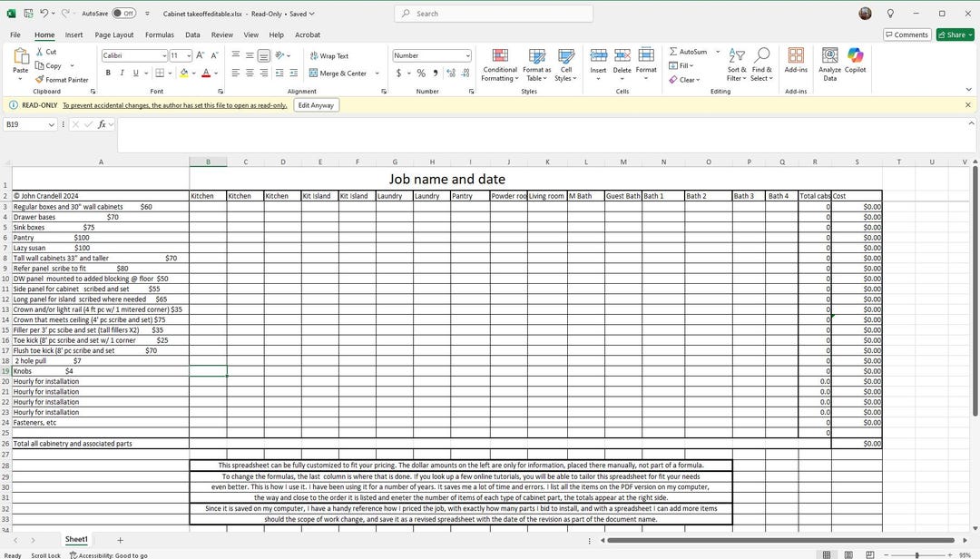Open Conditional Formatting
980x559 pixels.
click(500, 65)
